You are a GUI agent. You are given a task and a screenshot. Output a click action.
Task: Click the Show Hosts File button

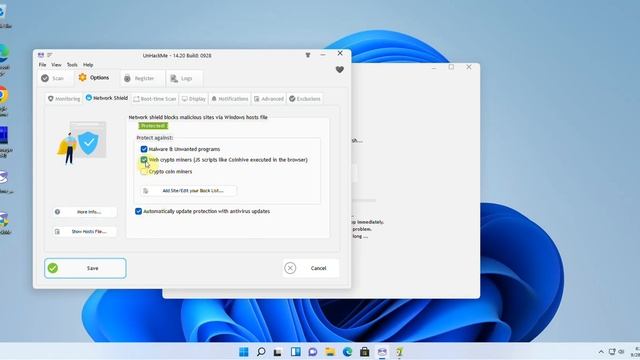(85, 231)
